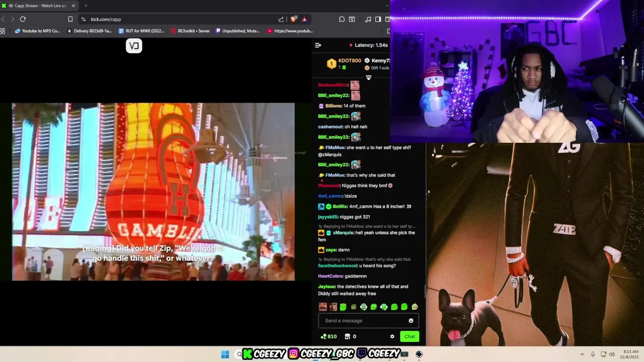Open Windows taskbar search icon
644x362 pixels.
239,354
